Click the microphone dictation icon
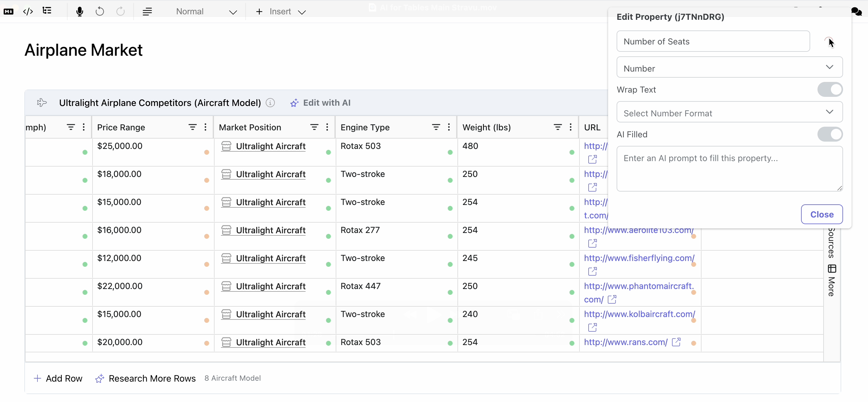The image size is (868, 402). (x=79, y=12)
